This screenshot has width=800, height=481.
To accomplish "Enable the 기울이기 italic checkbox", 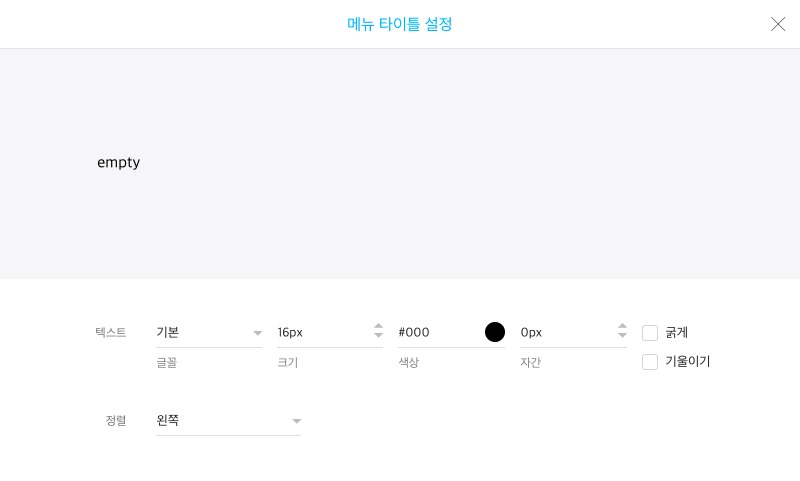I will click(649, 362).
